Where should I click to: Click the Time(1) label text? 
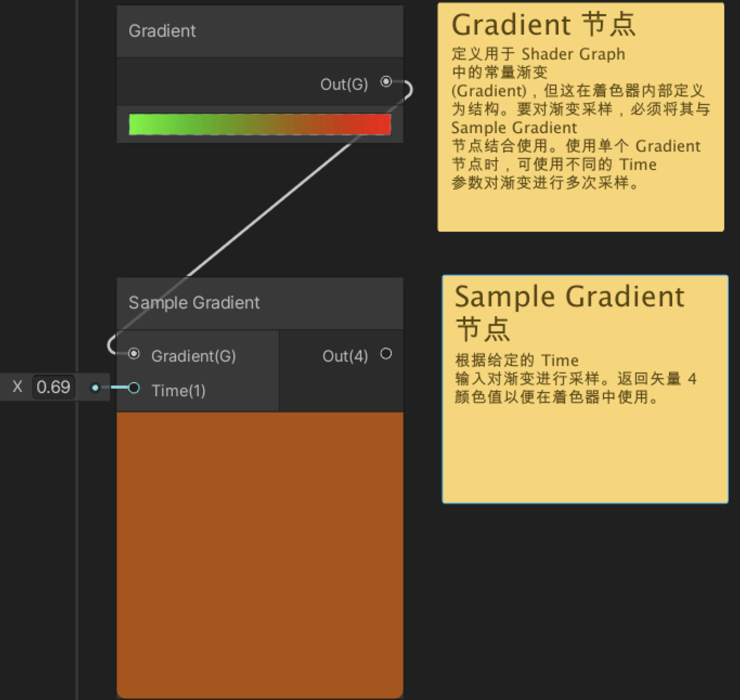[x=179, y=390]
